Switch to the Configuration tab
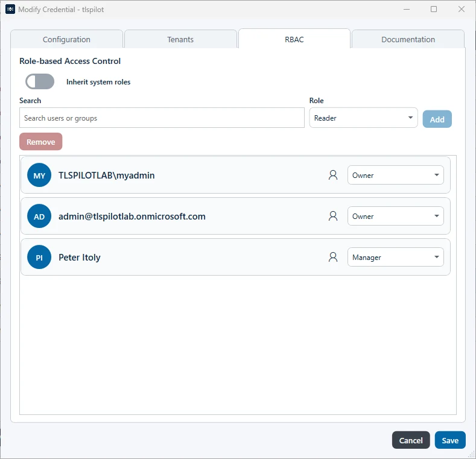 point(66,39)
